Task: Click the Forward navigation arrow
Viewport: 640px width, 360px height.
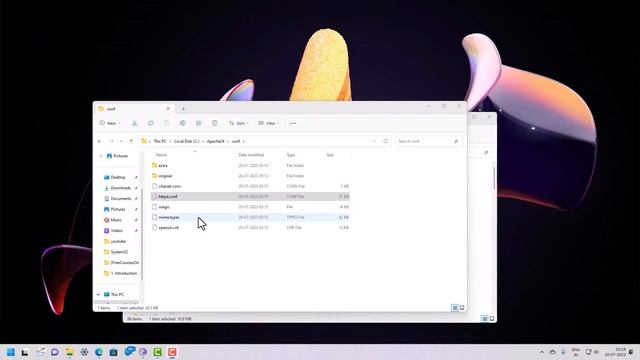Action: pyautogui.click(x=111, y=141)
